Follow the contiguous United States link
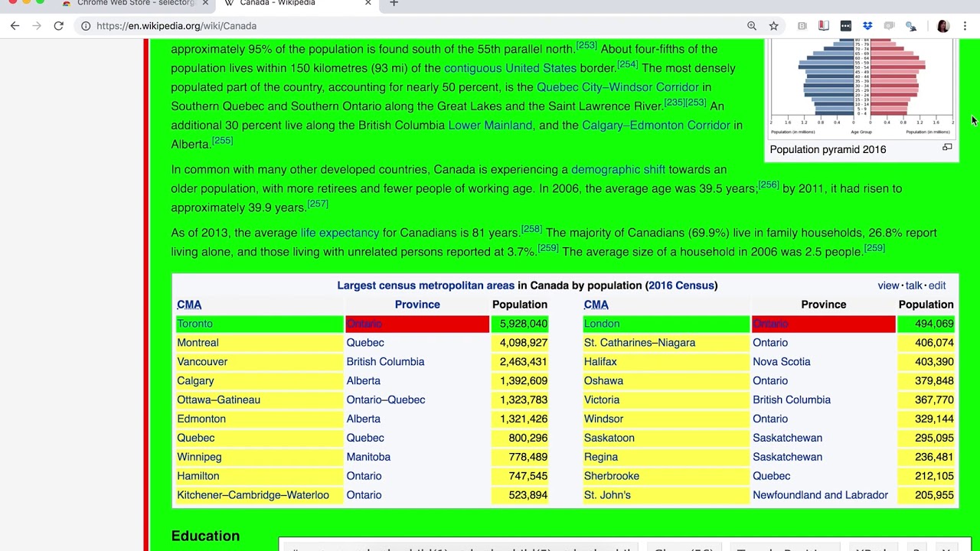Viewport: 980px width, 551px height. [x=510, y=68]
